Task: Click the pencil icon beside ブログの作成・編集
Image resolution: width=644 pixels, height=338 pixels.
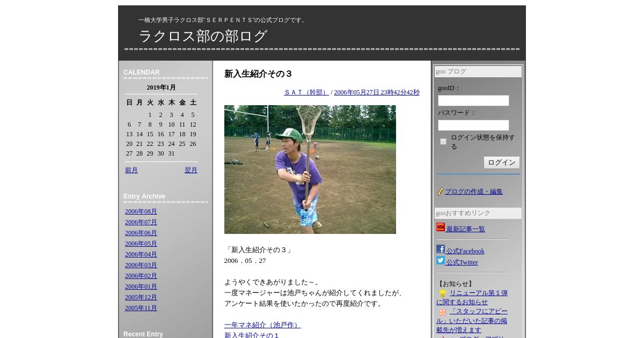Action: click(441, 192)
